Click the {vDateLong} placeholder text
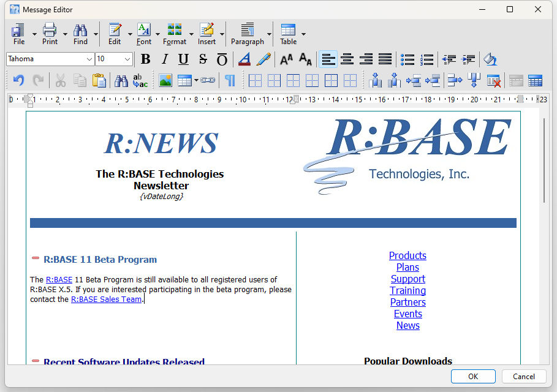This screenshot has width=557, height=392. tap(161, 197)
